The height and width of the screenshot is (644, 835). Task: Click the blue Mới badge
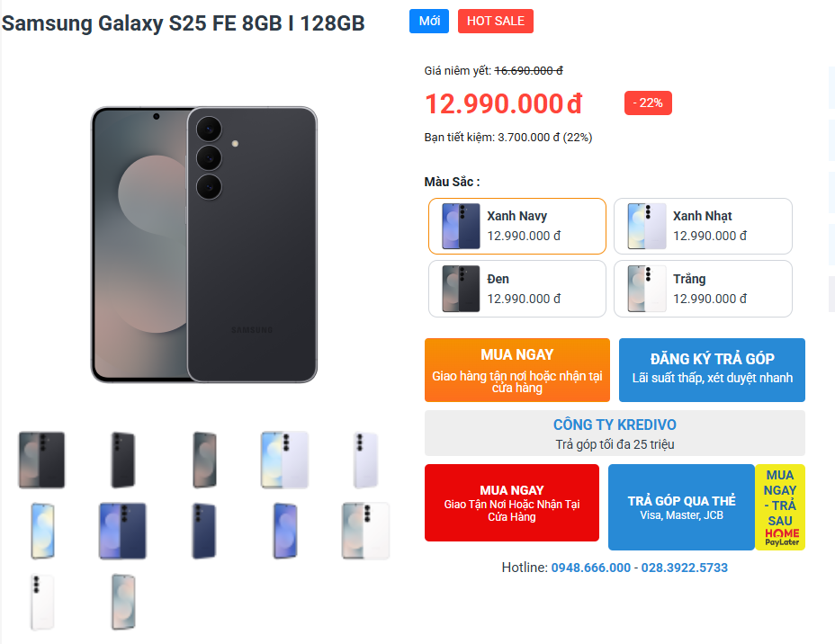[429, 21]
